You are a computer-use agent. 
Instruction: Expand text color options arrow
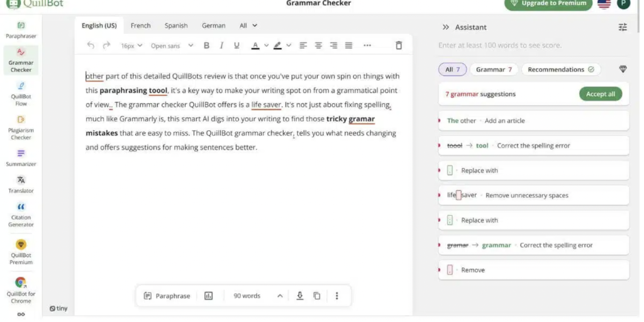(266, 45)
